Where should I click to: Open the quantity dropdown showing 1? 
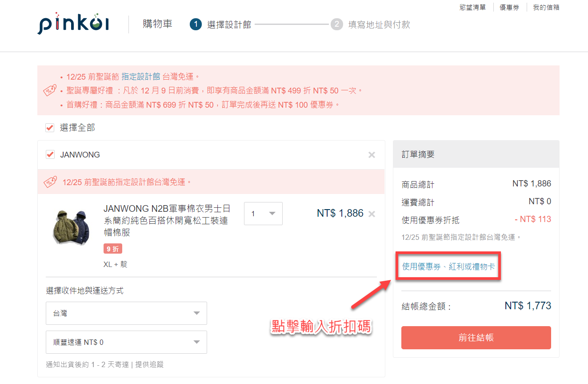tap(263, 214)
